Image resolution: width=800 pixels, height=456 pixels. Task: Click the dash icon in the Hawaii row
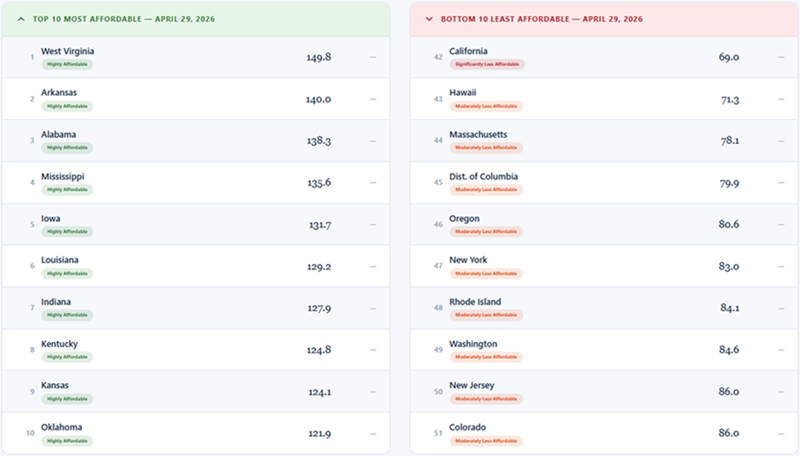coord(781,99)
